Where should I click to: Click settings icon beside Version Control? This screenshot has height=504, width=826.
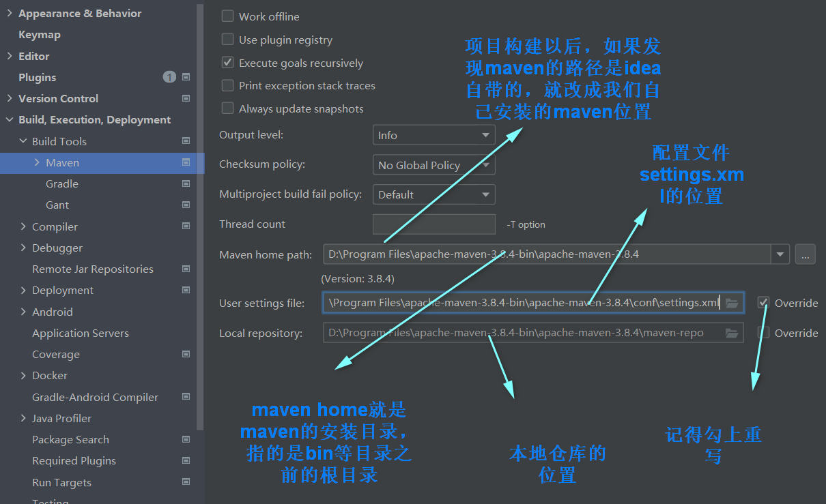186,98
